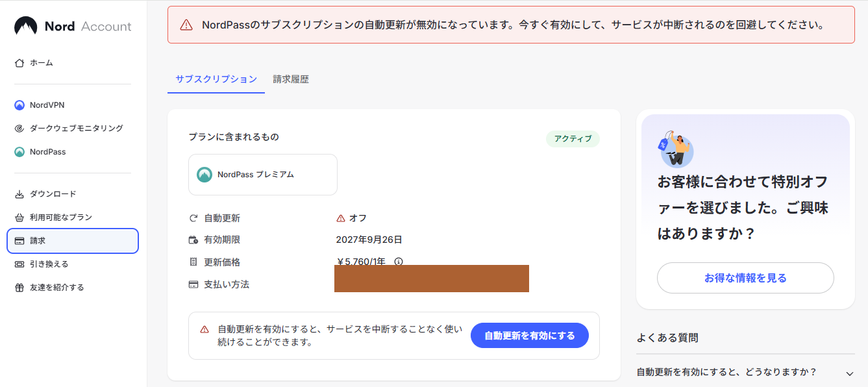The height and width of the screenshot is (387, 868).
Task: Open ホーム in the sidebar
Action: click(x=73, y=63)
